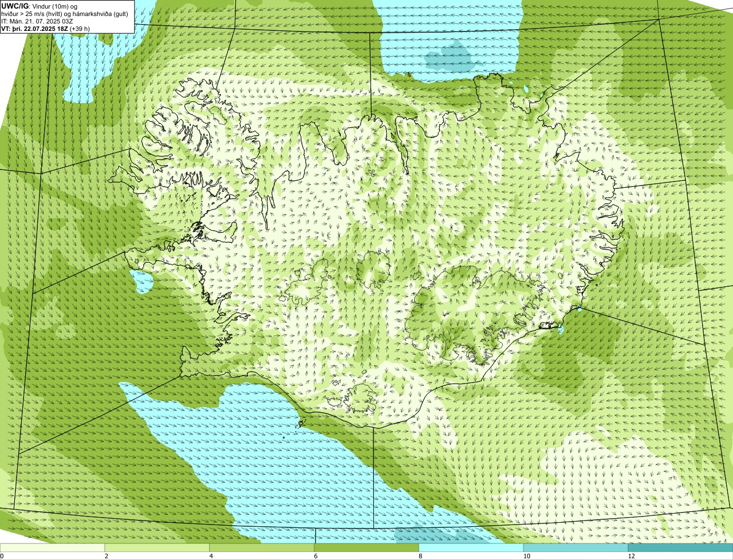733x560 pixels.
Task: Click the 10–12 m/s turquoise legend swatch
Action: click(x=576, y=547)
